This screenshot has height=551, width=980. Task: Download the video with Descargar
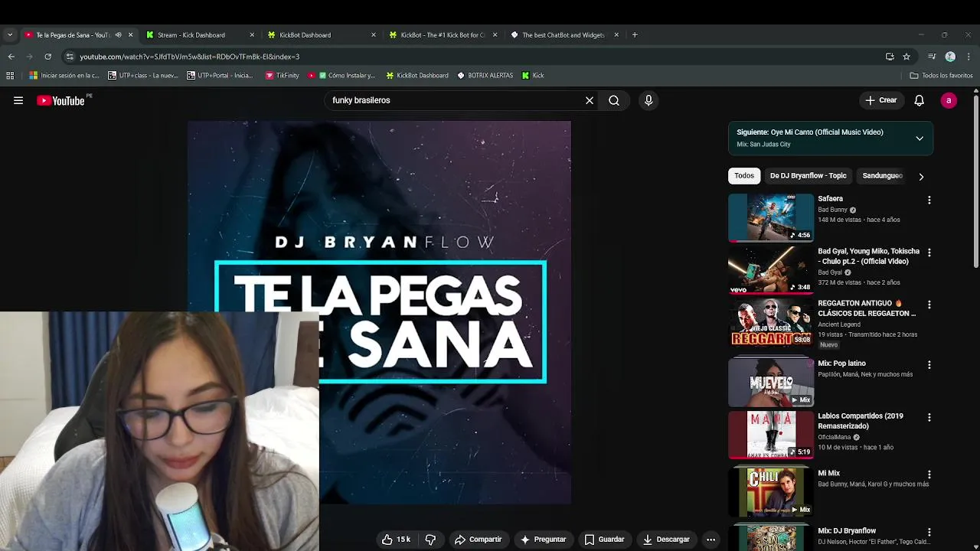click(666, 540)
